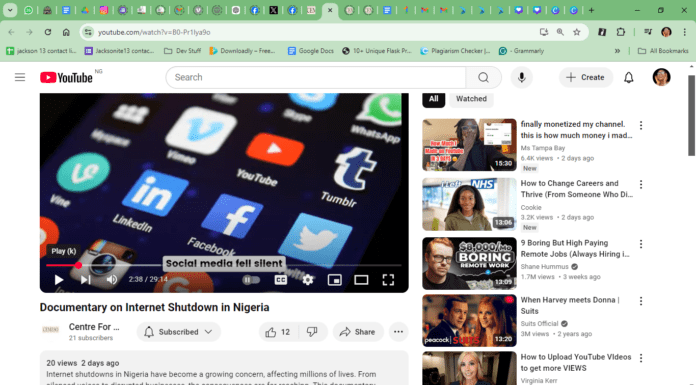Toggle the autoplay switch
Viewport: 696px width, 385px height.
pyautogui.click(x=251, y=280)
